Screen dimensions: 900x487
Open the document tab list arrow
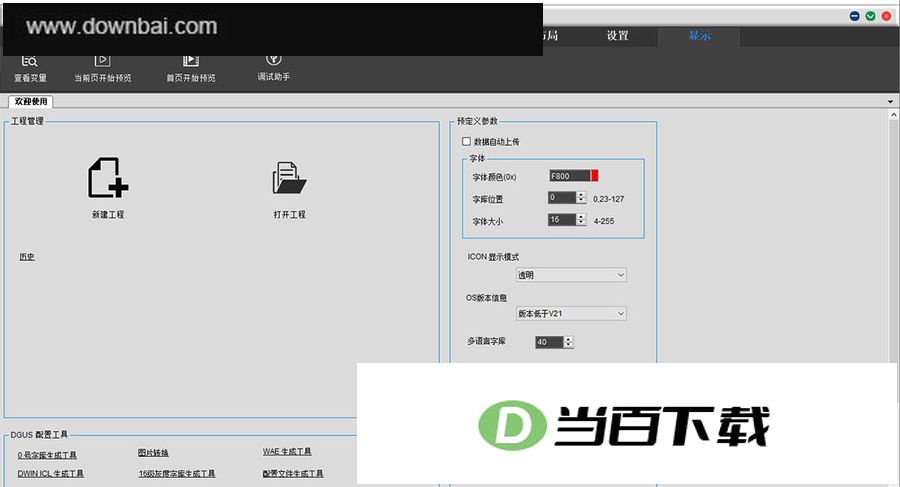890,102
